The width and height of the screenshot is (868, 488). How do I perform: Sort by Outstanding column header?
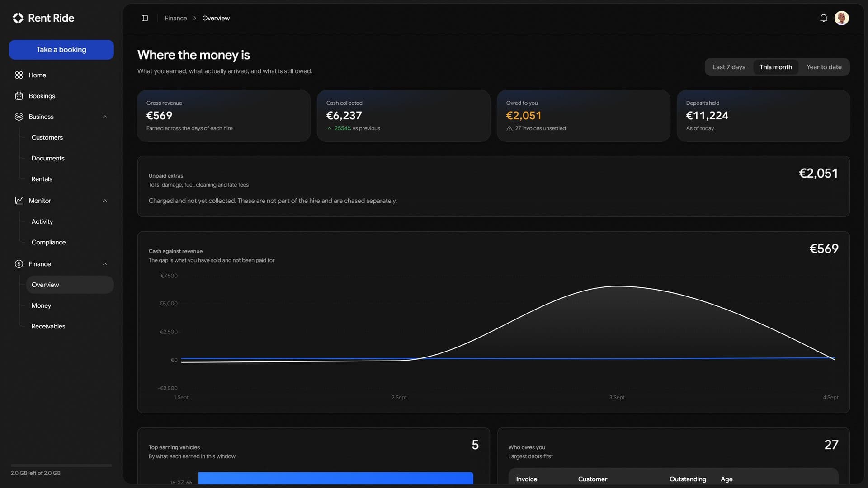click(688, 479)
